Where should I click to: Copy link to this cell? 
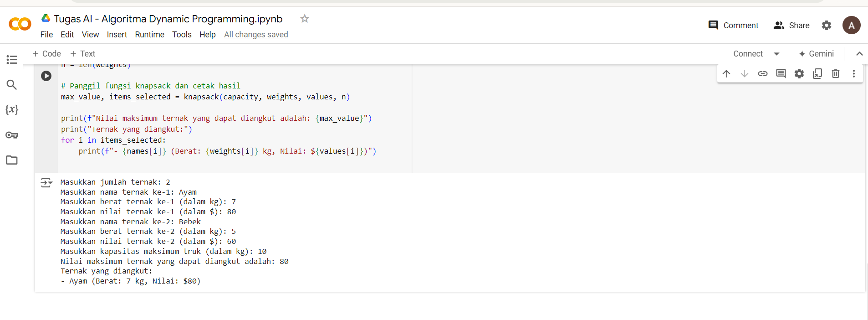pos(763,73)
